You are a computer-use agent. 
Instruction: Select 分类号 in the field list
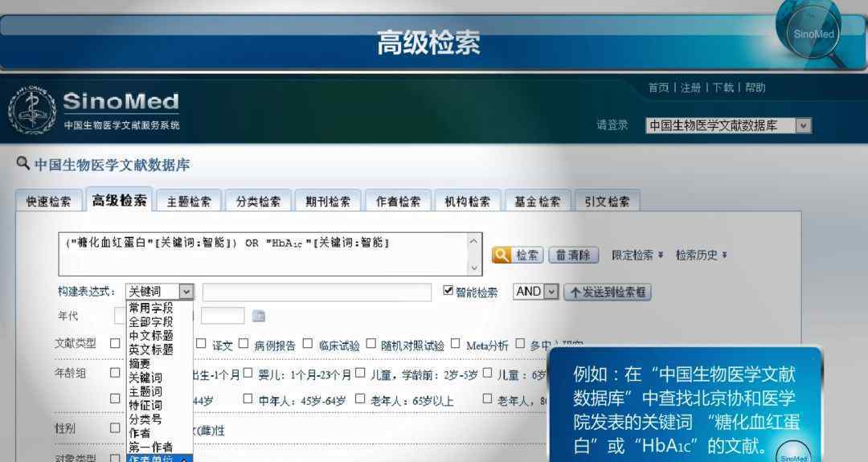145,419
